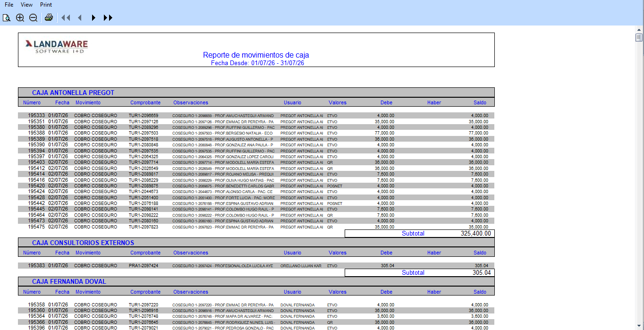Click the Consultorios Externos subtotal value 305.04
This screenshot has width=644, height=330.
point(482,272)
